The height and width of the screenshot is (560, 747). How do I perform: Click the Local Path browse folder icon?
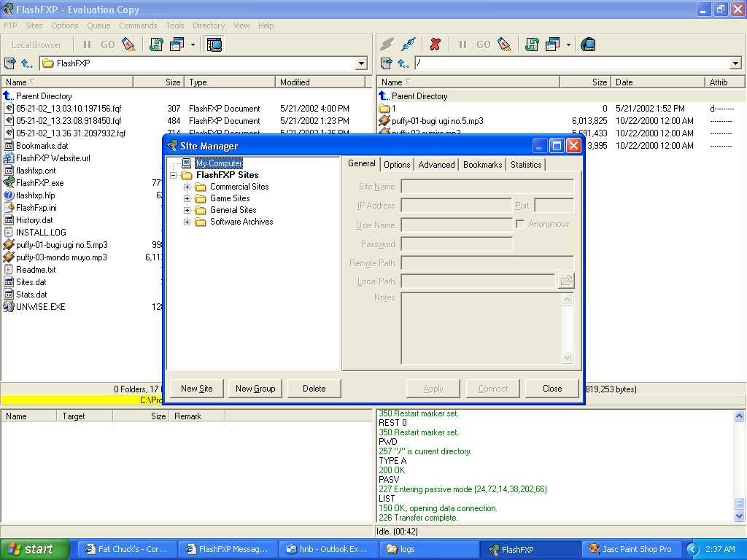tap(566, 281)
